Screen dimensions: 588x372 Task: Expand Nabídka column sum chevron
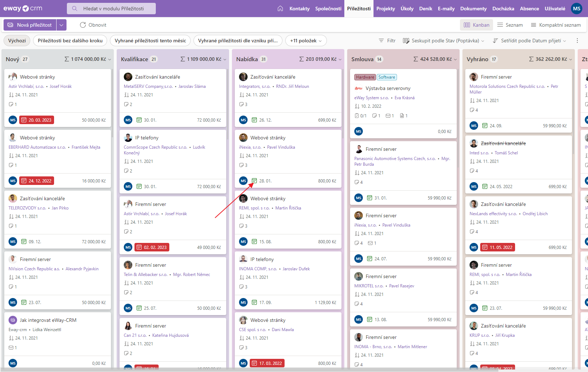click(340, 59)
